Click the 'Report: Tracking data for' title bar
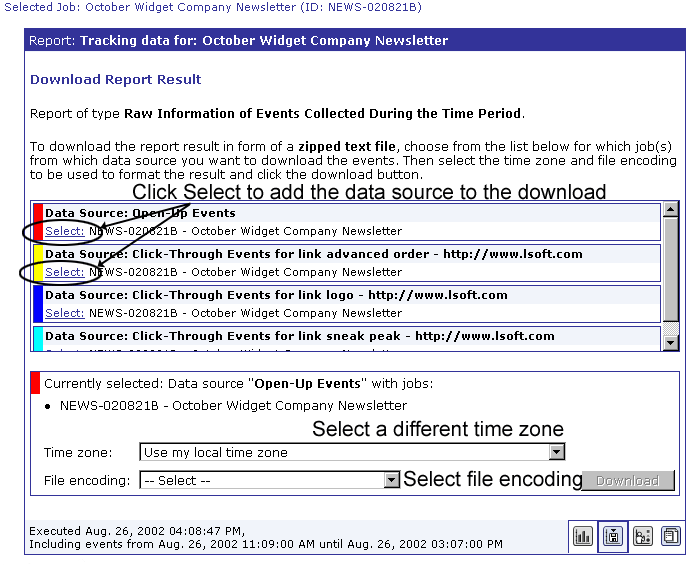This screenshot has height=565, width=694. pos(355,40)
